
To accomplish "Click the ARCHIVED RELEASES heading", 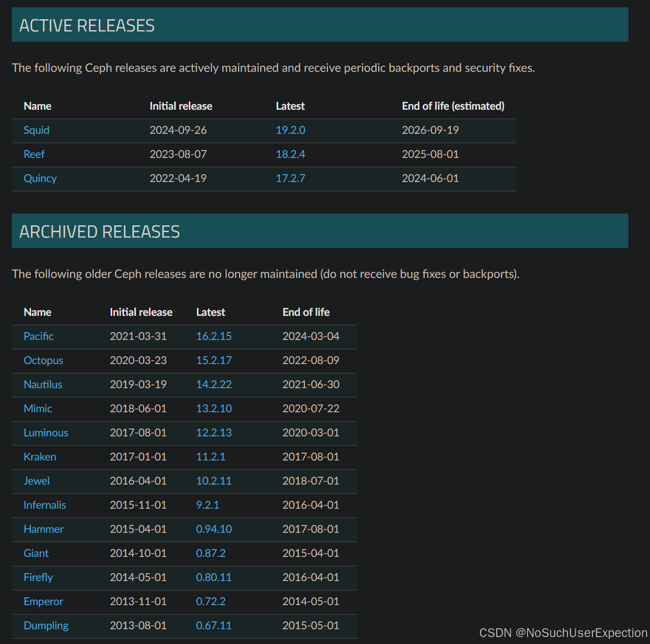I will pos(100,232).
